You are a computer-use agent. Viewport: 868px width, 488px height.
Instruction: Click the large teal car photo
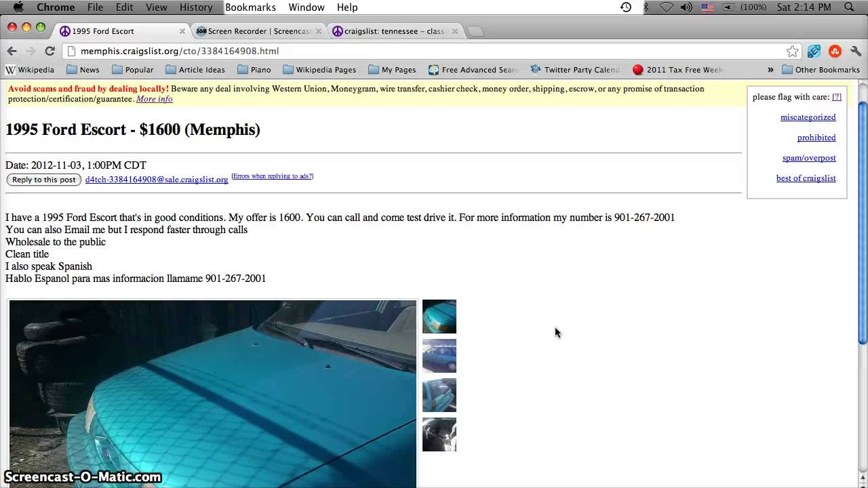[213, 394]
